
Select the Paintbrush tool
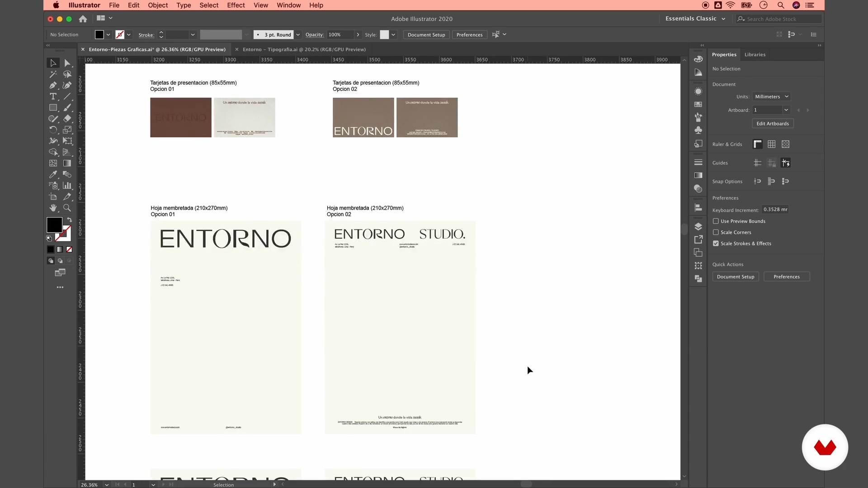(67, 108)
